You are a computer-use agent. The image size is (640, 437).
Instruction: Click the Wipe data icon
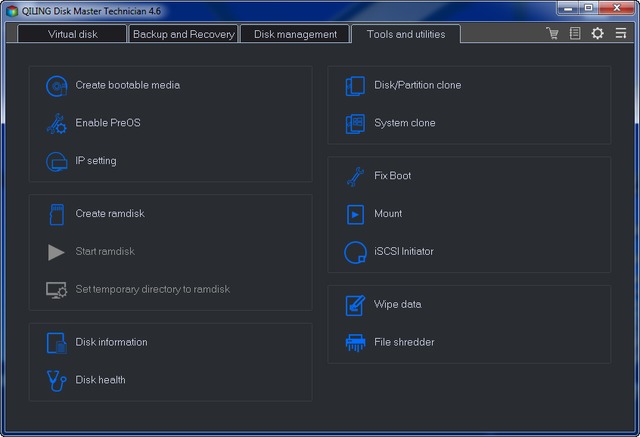click(x=355, y=305)
